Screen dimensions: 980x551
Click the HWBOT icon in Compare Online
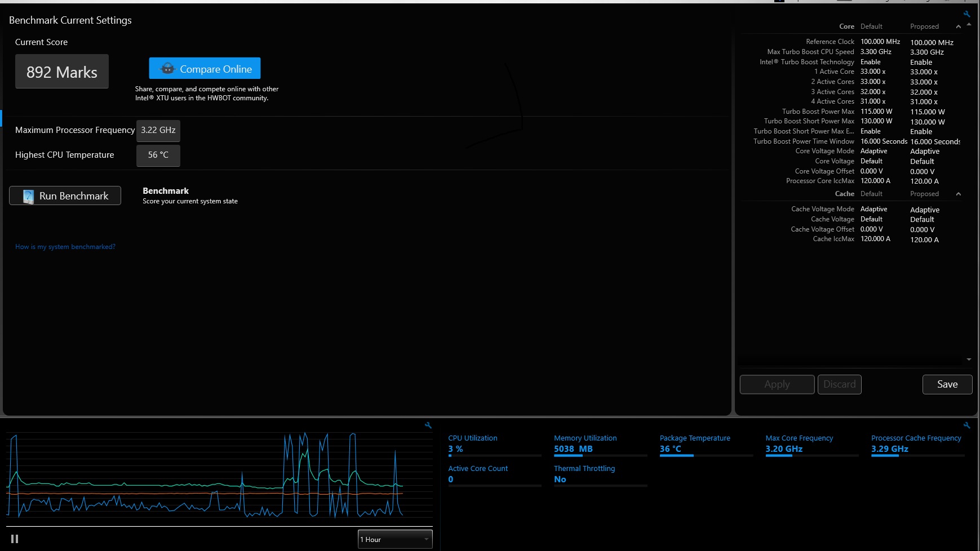tap(168, 69)
